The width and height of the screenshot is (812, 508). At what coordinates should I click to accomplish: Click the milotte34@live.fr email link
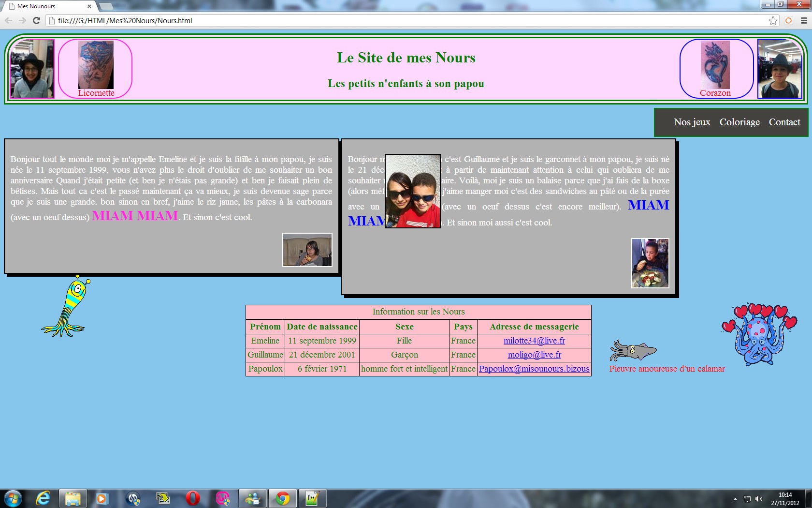pos(534,341)
